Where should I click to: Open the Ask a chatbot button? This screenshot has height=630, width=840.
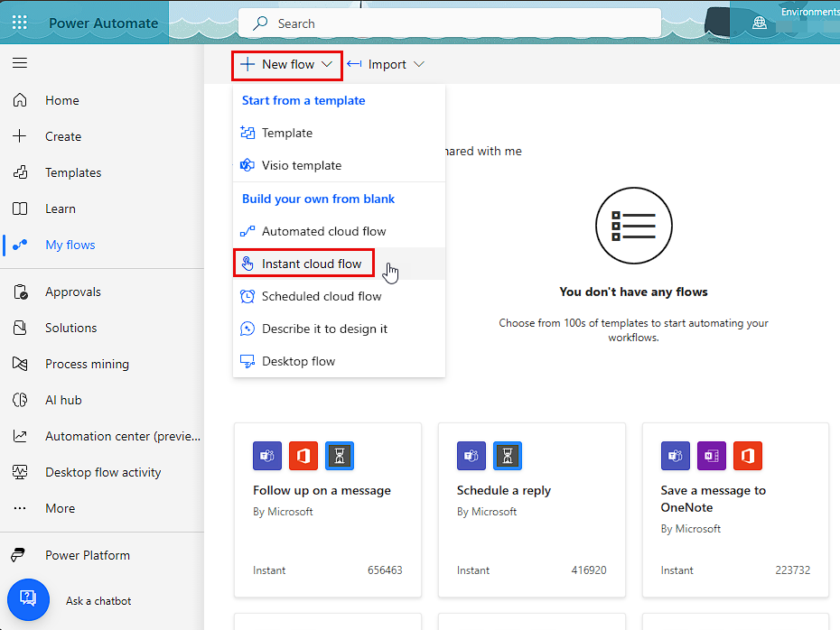tap(28, 599)
